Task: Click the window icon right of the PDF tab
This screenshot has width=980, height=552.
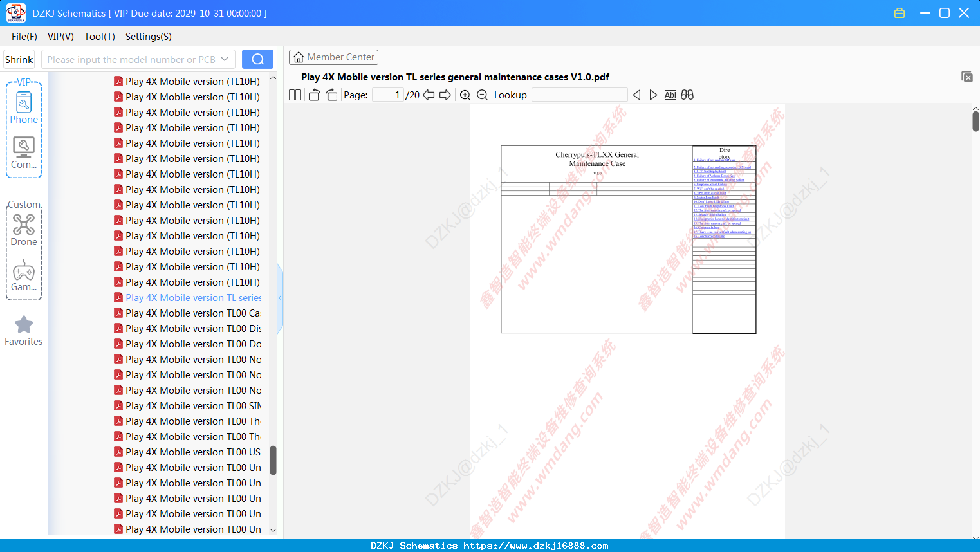Action: (967, 77)
